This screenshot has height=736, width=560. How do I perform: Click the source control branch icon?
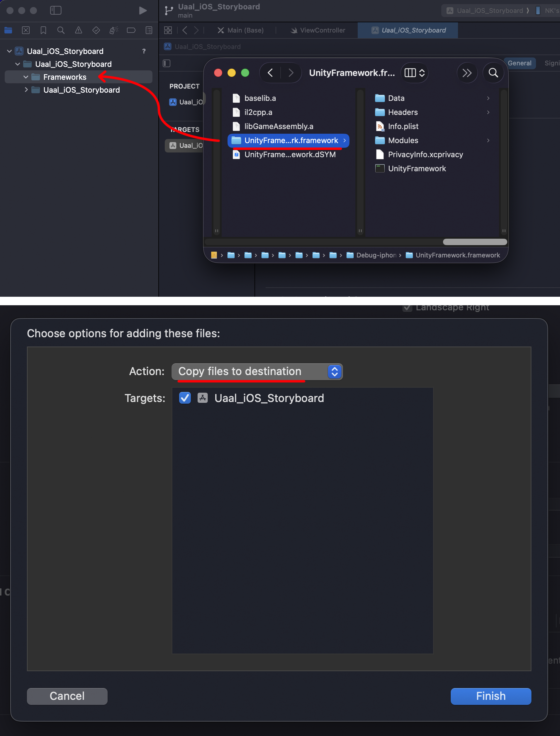click(169, 11)
